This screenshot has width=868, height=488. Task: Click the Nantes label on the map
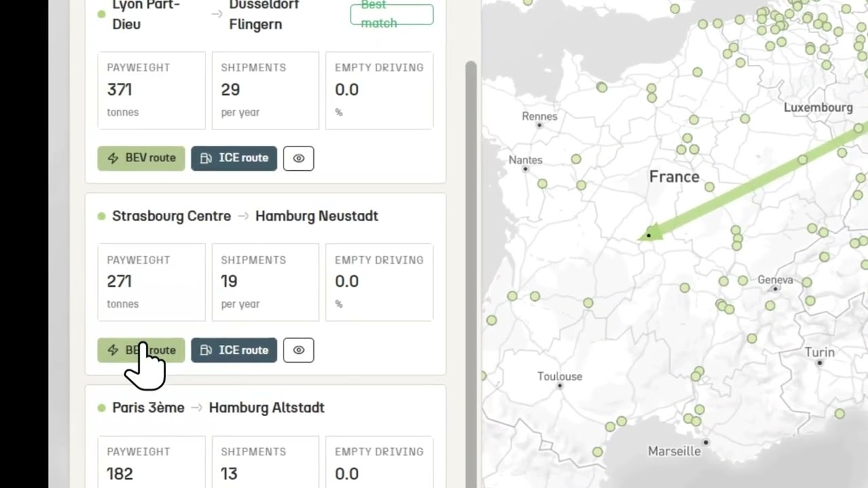(526, 161)
